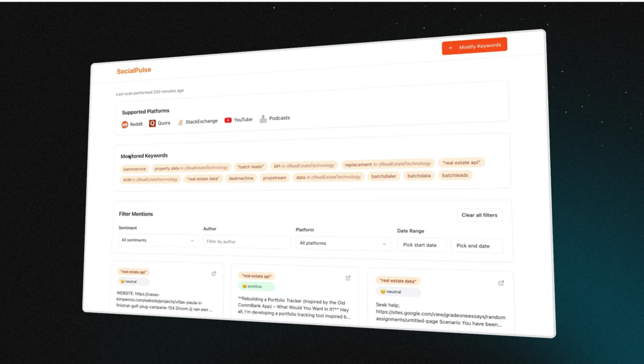Open external link on the WEBSITE mention card
Screen dimensions: 644x364
click(213, 273)
